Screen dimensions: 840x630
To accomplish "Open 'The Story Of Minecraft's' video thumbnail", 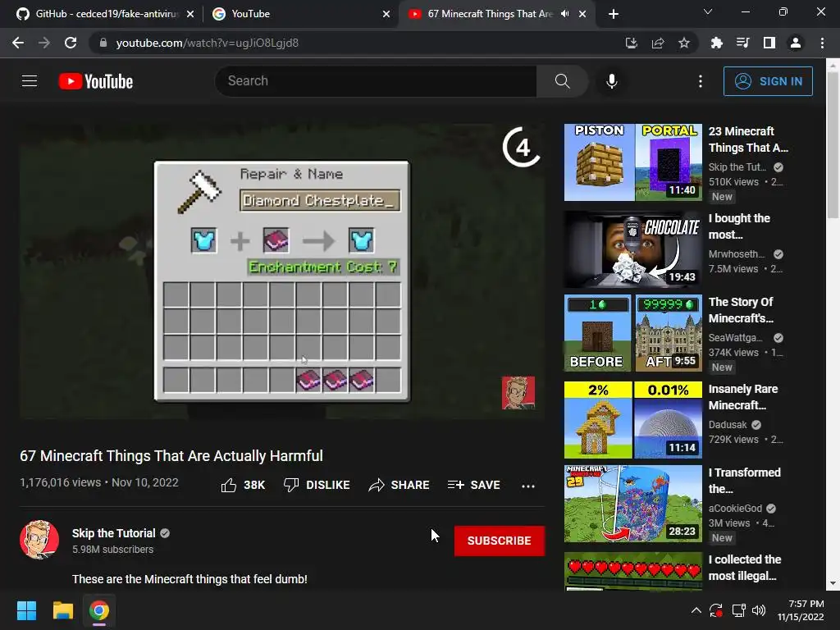I will (x=632, y=333).
